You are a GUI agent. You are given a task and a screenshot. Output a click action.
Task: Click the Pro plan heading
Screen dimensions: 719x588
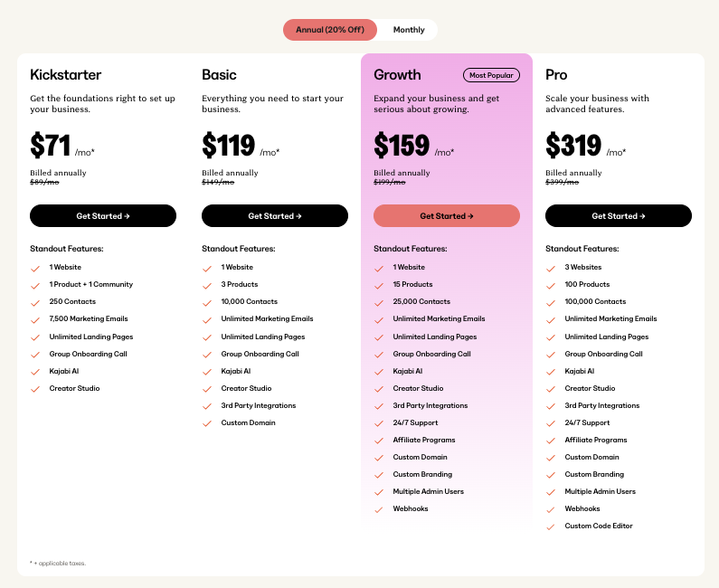pyautogui.click(x=556, y=75)
